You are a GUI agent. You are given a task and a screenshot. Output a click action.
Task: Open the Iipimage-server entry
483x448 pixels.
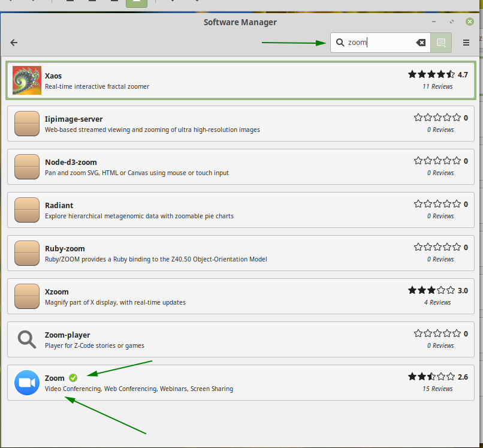click(241, 124)
